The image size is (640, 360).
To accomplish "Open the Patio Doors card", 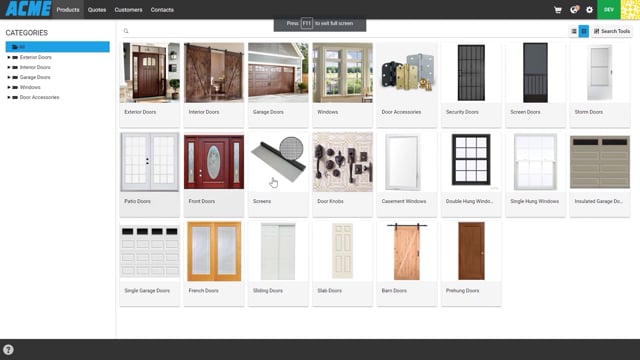I will [150, 174].
